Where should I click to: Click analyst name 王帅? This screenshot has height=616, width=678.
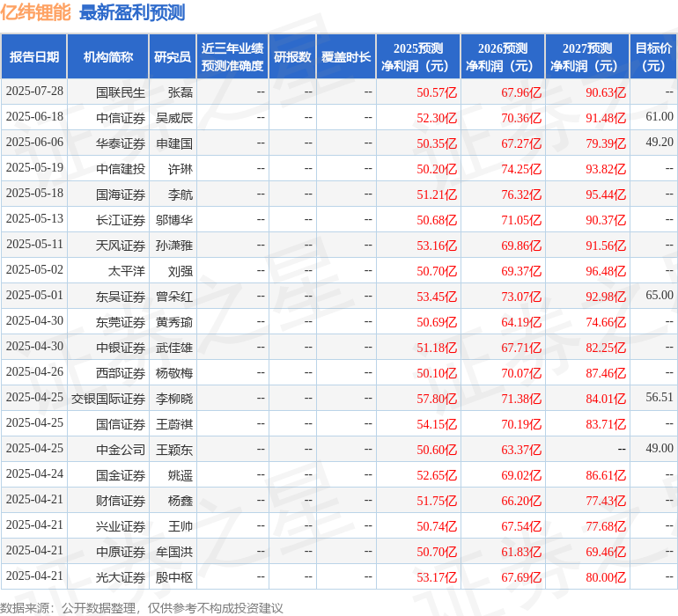[181, 525]
